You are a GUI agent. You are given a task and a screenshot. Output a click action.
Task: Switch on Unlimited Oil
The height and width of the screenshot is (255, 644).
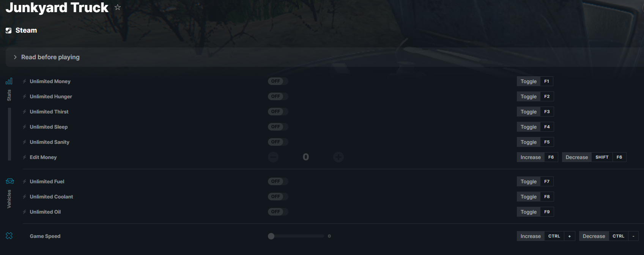click(x=278, y=212)
